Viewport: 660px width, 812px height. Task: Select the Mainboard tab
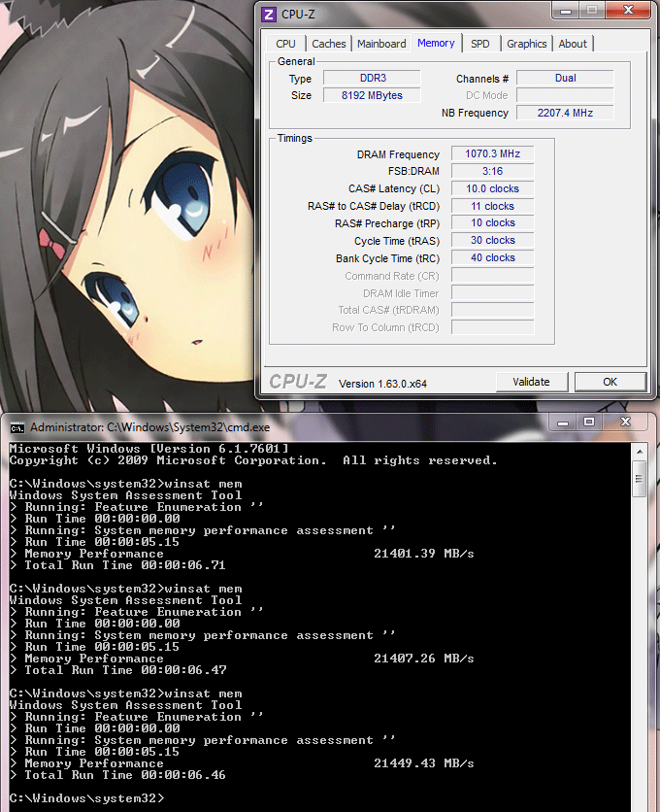tap(381, 44)
